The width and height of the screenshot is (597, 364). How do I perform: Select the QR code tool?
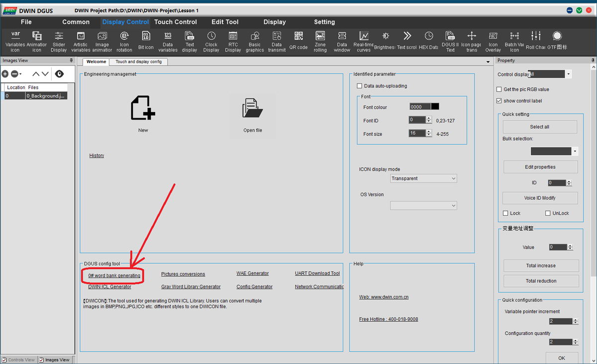(298, 41)
